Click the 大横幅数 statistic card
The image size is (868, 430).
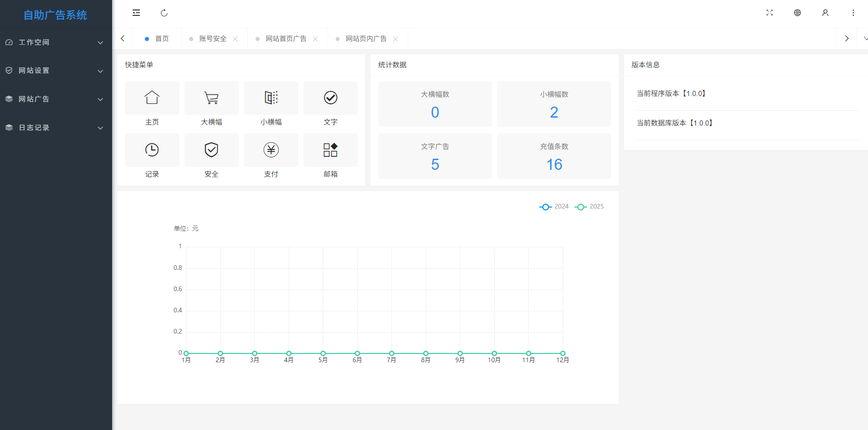coord(435,104)
